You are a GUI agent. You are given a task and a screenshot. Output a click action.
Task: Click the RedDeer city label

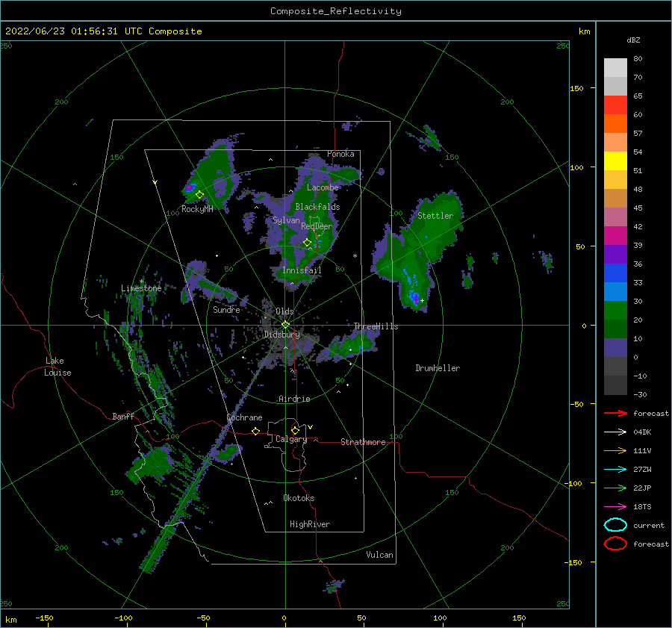coord(317,226)
